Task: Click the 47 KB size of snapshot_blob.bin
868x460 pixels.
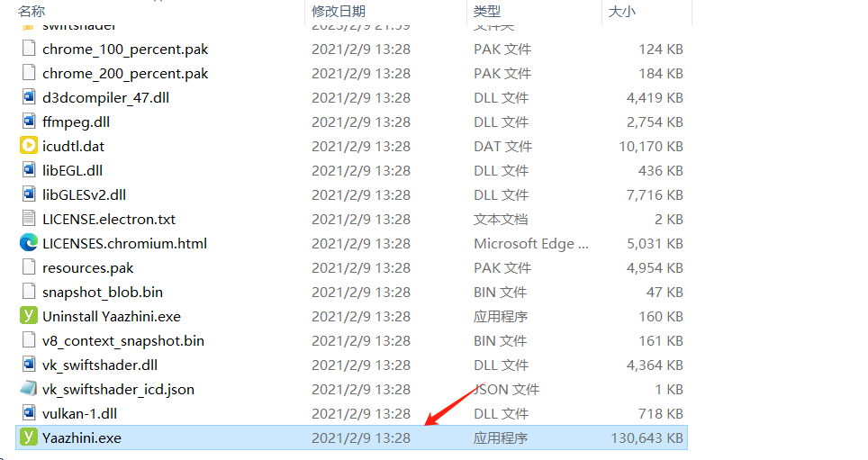Action: pos(665,293)
